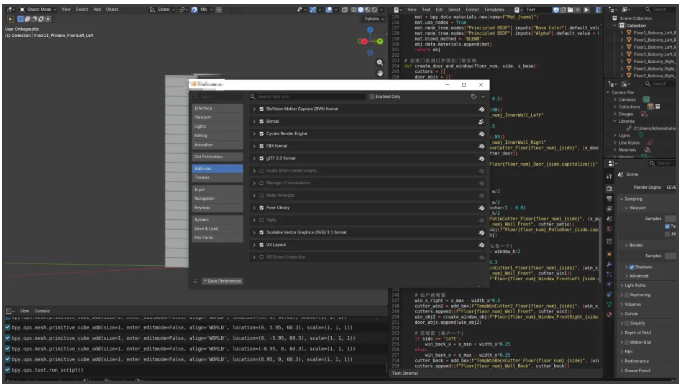Viewport: 684px width, 391px height.
Task: Open the Object Mode dropdown
Action: [x=38, y=9]
